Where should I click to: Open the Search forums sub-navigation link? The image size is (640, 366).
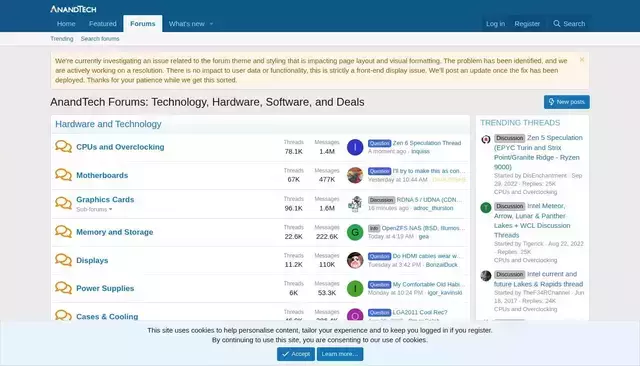[100, 39]
